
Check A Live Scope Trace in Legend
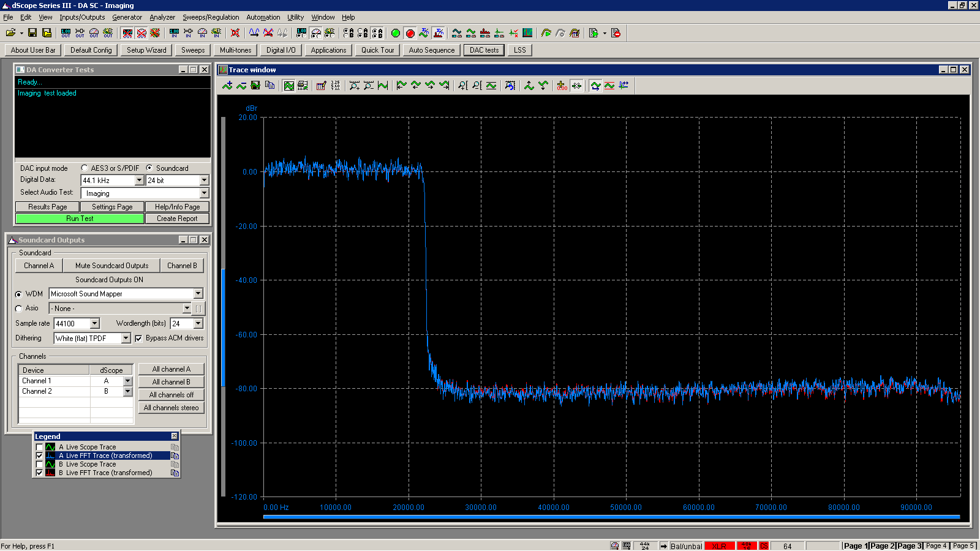click(40, 447)
